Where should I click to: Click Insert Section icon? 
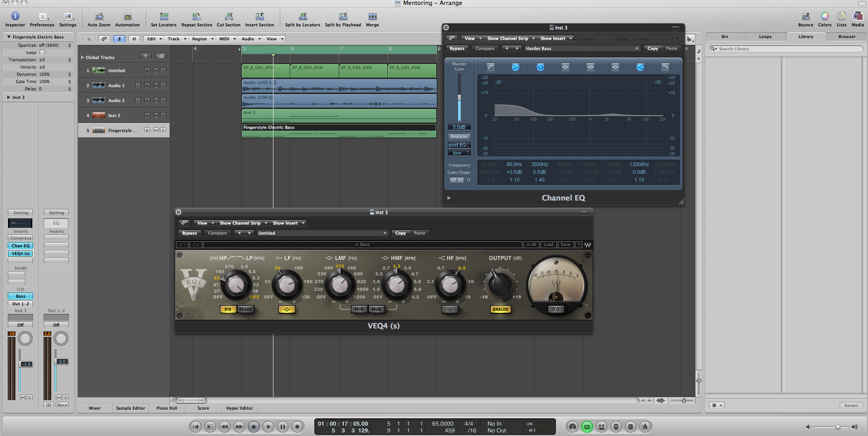[259, 17]
